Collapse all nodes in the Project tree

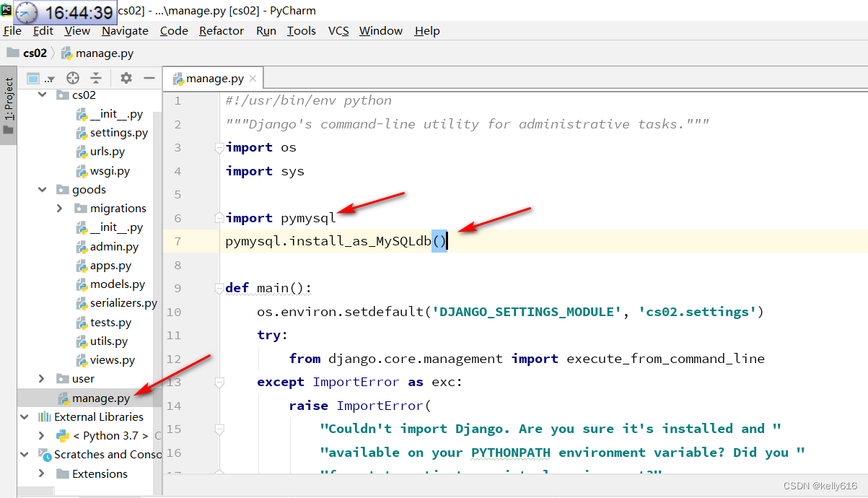tap(97, 77)
